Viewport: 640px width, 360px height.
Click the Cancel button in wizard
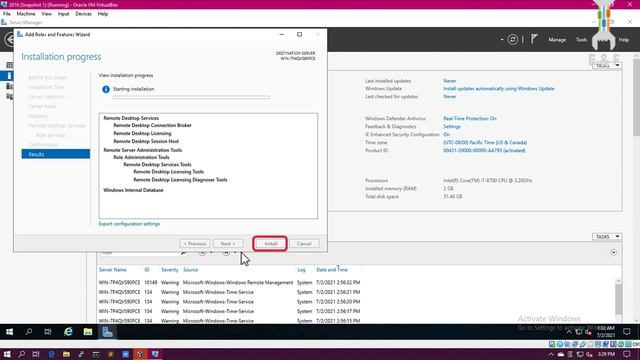(x=304, y=244)
